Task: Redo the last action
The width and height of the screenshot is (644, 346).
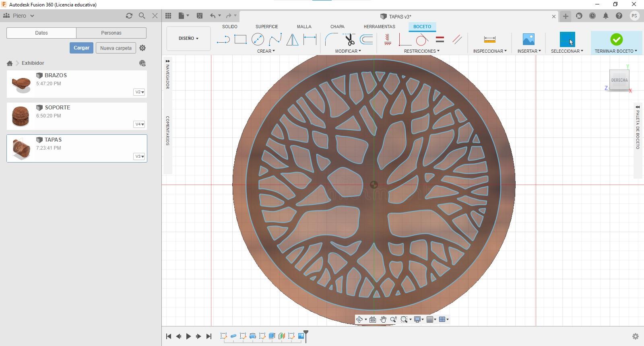Action: click(228, 16)
